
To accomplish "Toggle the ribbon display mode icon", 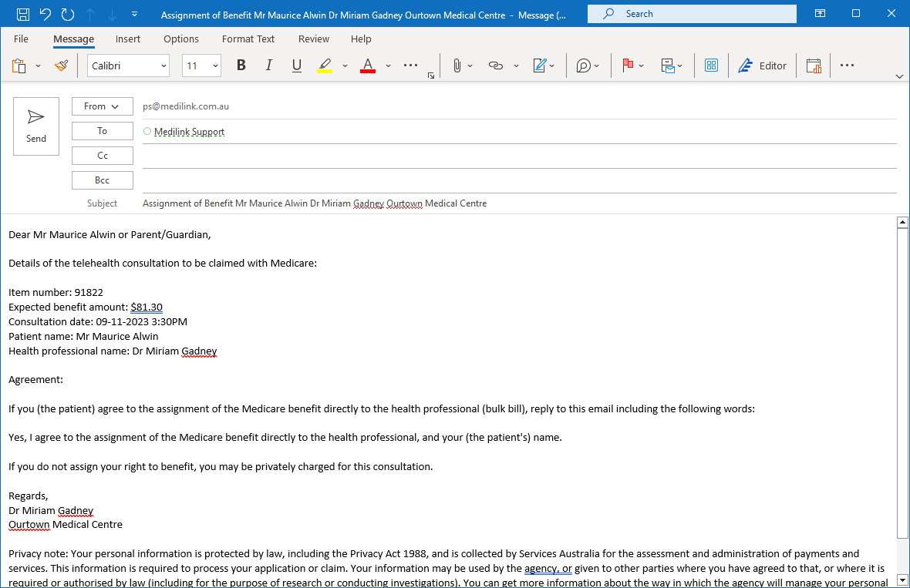I will 820,13.
